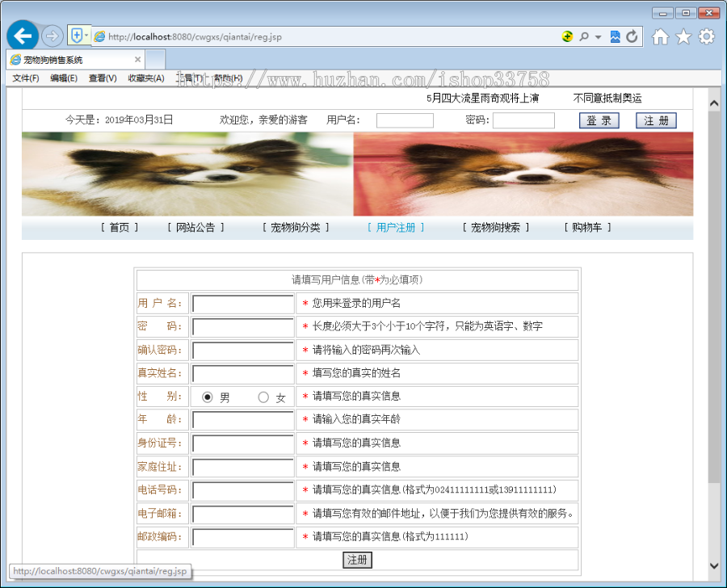Click the right dog banner image

(x=523, y=174)
